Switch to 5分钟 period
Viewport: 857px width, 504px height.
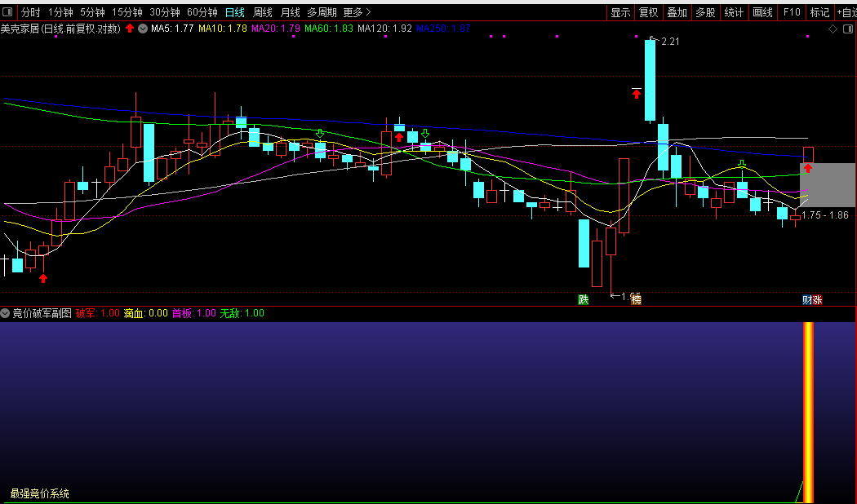91,12
